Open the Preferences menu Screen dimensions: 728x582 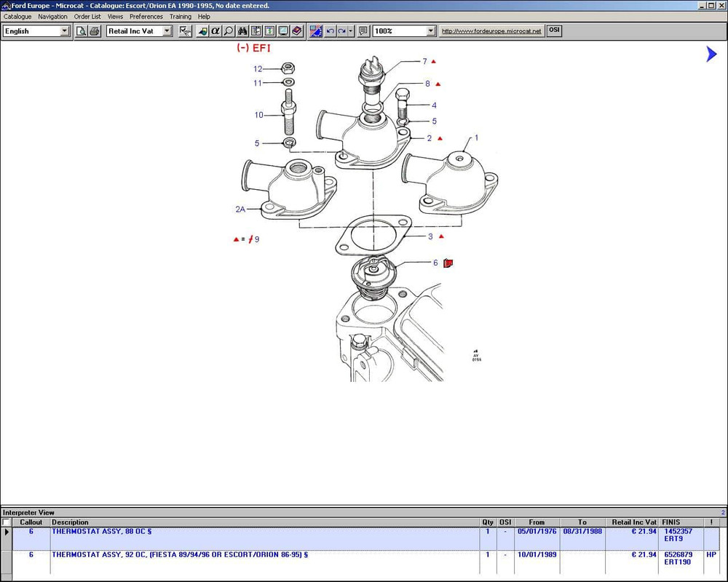[x=146, y=16]
